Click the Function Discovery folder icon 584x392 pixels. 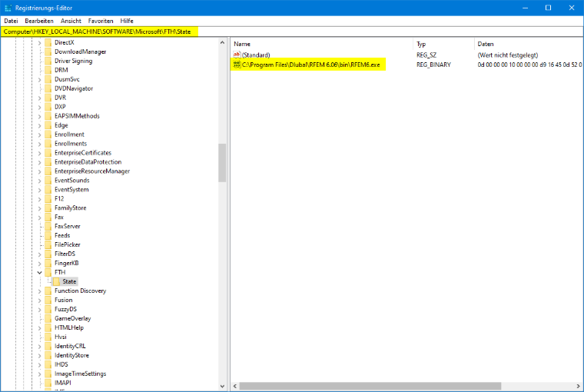48,291
